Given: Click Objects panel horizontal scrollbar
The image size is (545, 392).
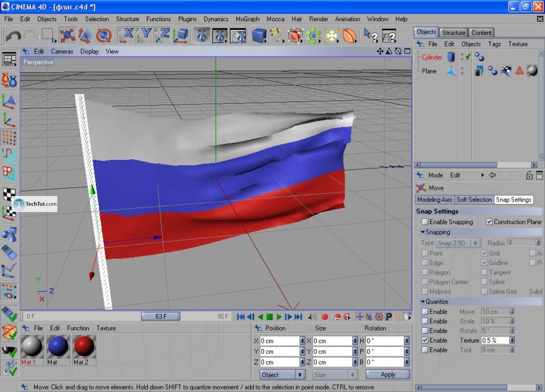Looking at the screenshot, I should 477,165.
